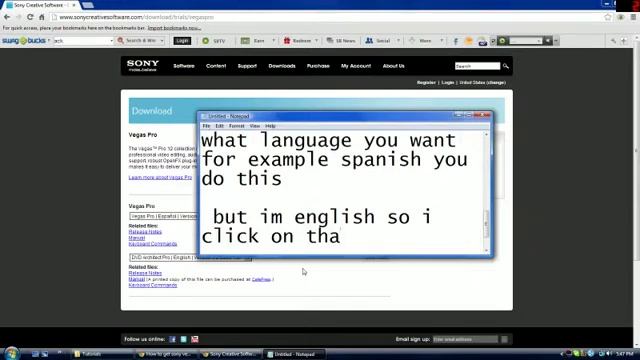Click Earn button in Swagbucks toolbar

[254, 41]
